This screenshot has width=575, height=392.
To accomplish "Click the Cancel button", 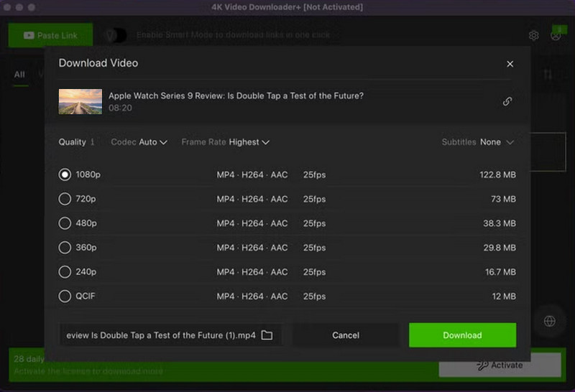I will tap(346, 335).
